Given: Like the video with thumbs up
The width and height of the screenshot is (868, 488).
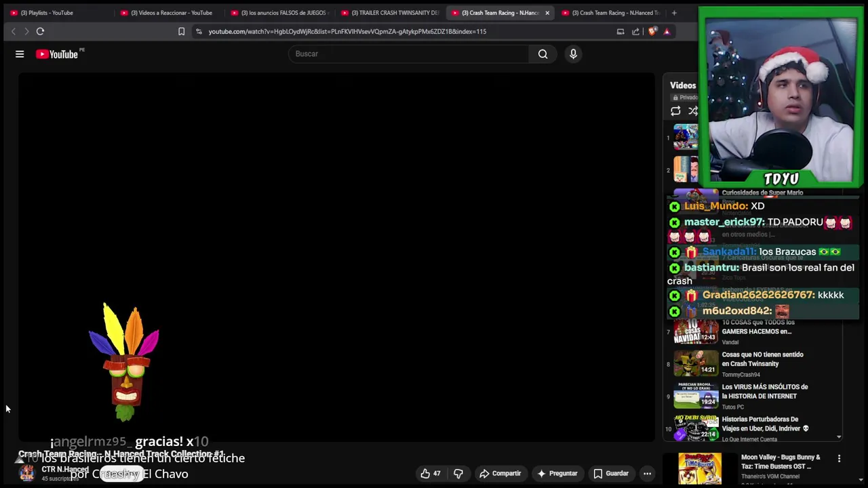Looking at the screenshot, I should pyautogui.click(x=431, y=474).
